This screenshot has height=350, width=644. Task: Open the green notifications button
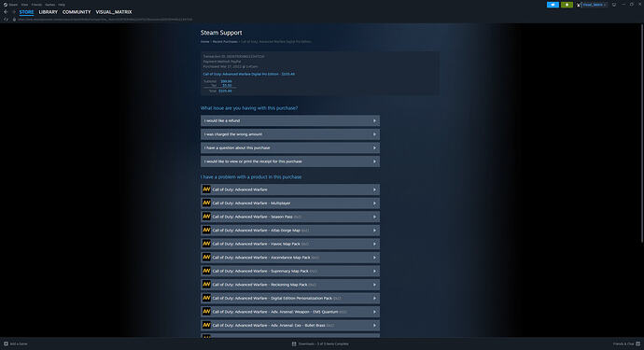[x=567, y=5]
